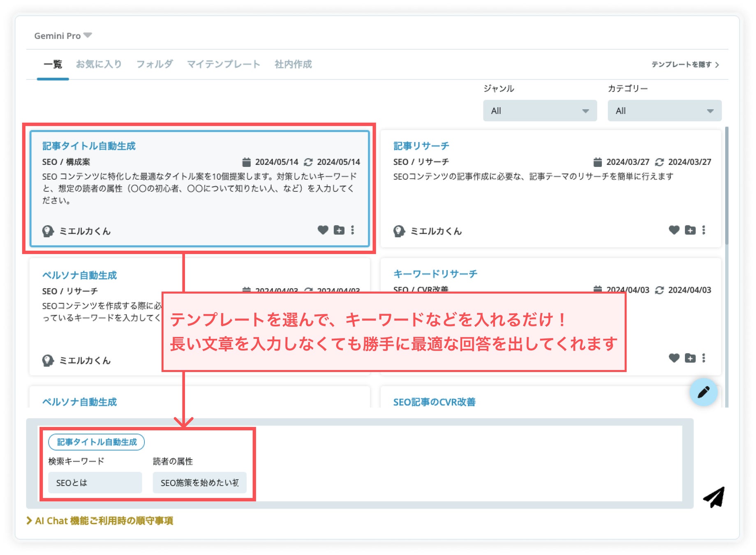Open the Gemini Pro model dropdown
This screenshot has height=555, width=756.
[63, 36]
